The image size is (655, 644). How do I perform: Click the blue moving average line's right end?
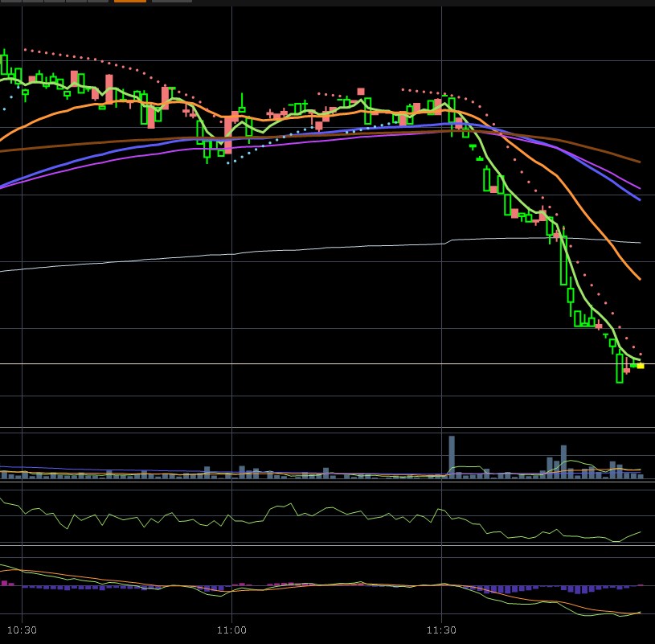[x=638, y=198]
